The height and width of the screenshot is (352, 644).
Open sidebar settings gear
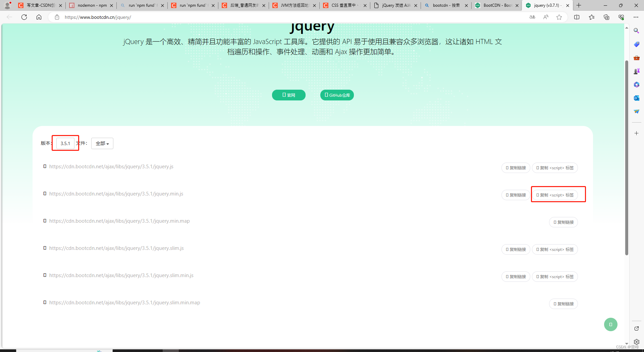636,342
